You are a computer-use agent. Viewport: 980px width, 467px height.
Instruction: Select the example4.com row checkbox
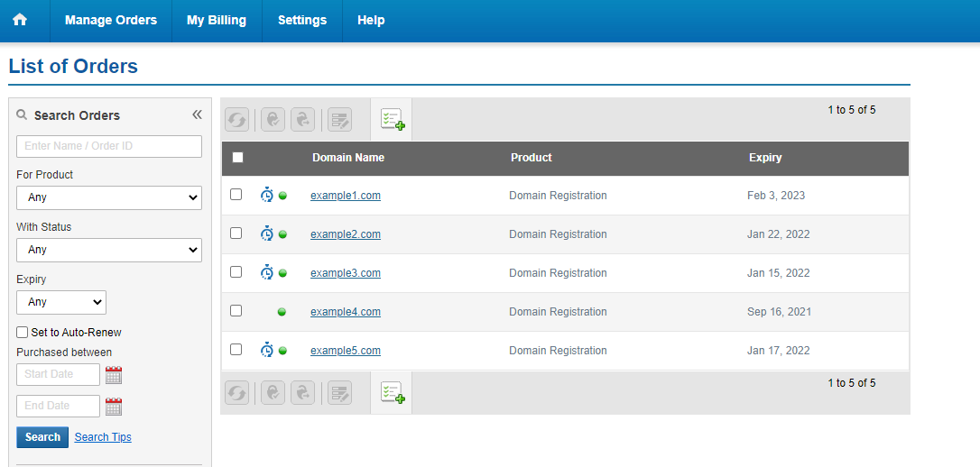236,311
